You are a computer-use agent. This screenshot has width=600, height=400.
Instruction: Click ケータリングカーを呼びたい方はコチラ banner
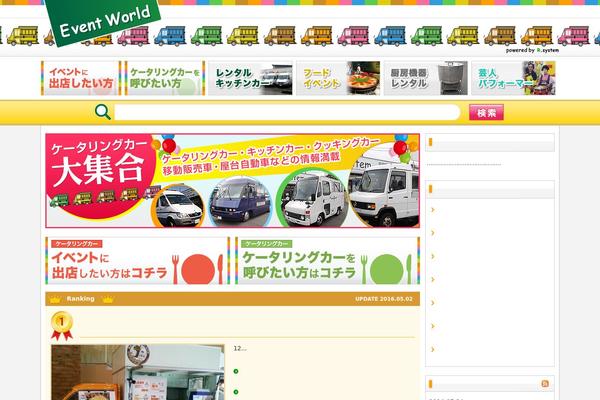tap(328, 261)
